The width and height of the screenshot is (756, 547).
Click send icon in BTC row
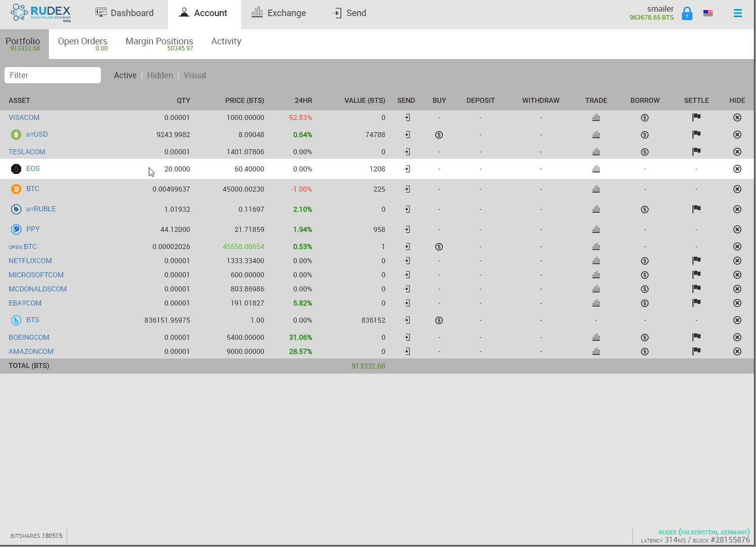point(407,189)
